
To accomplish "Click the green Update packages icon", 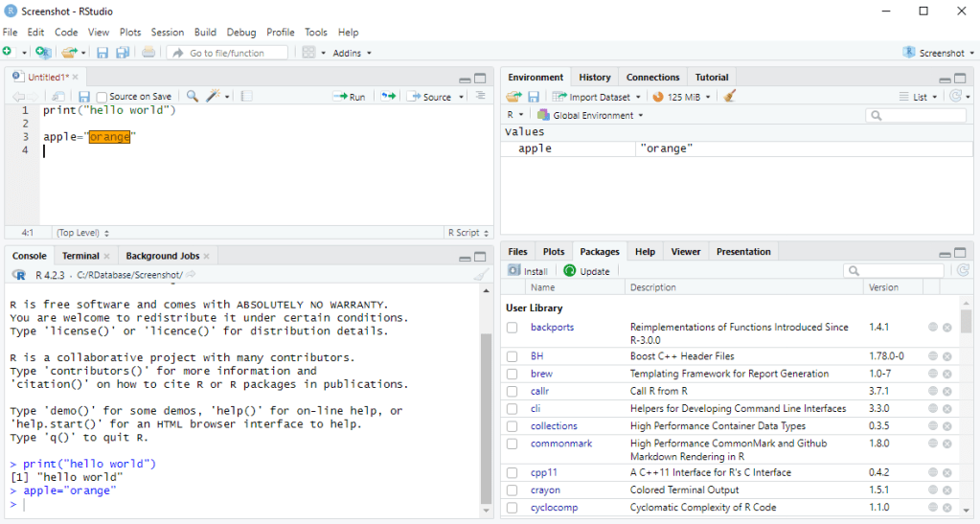I will pos(570,271).
